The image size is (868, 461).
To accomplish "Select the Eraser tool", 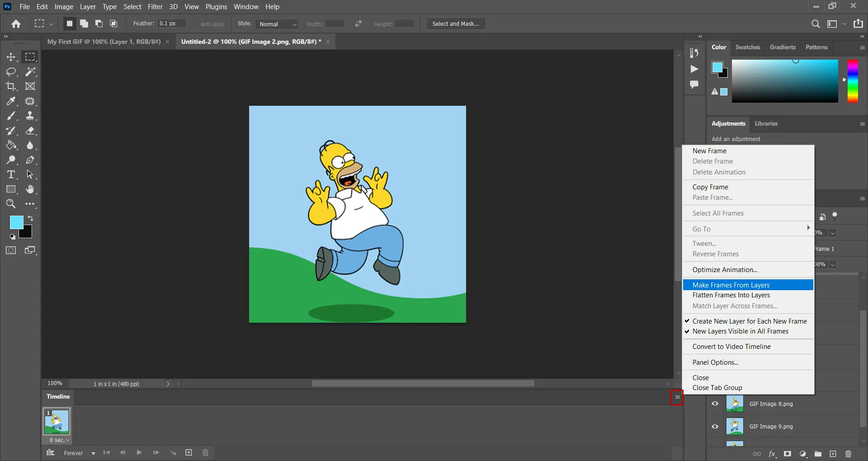I will tap(30, 131).
